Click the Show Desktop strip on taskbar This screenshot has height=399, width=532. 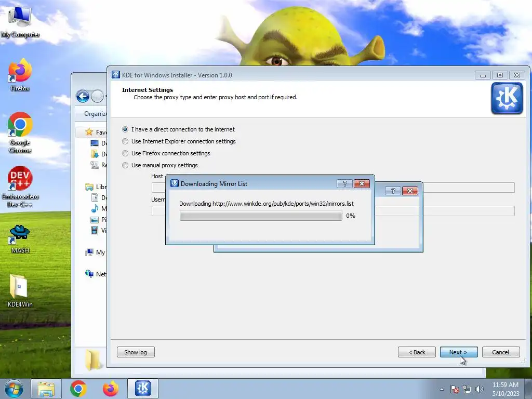(x=528, y=389)
